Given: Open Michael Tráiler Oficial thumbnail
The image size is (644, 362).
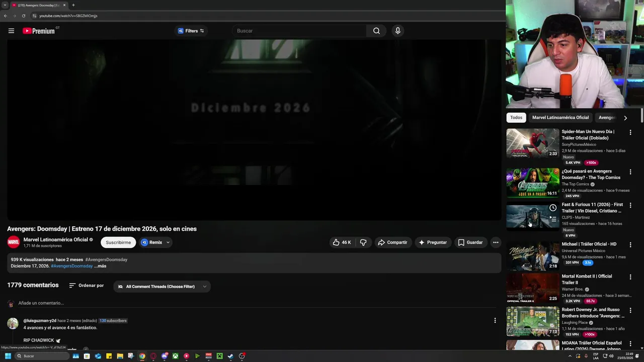Looking at the screenshot, I should click(533, 256).
